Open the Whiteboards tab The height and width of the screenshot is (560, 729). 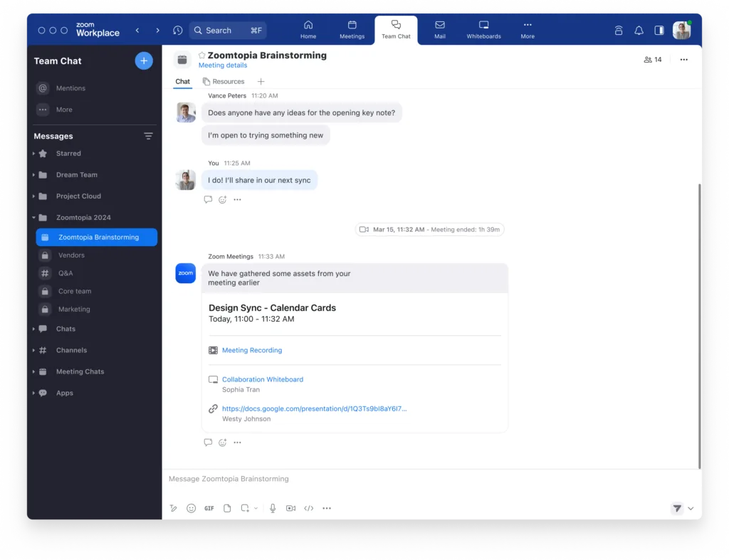coord(483,30)
